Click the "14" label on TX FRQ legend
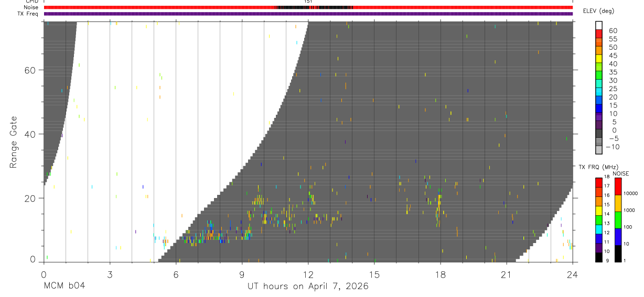Image resolution: width=644 pixels, height=297 pixels. point(607,214)
